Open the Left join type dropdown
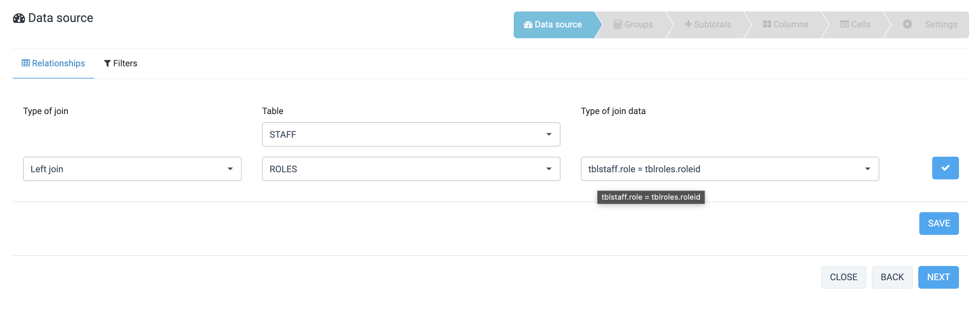Image resolution: width=980 pixels, height=310 pixels. click(132, 169)
